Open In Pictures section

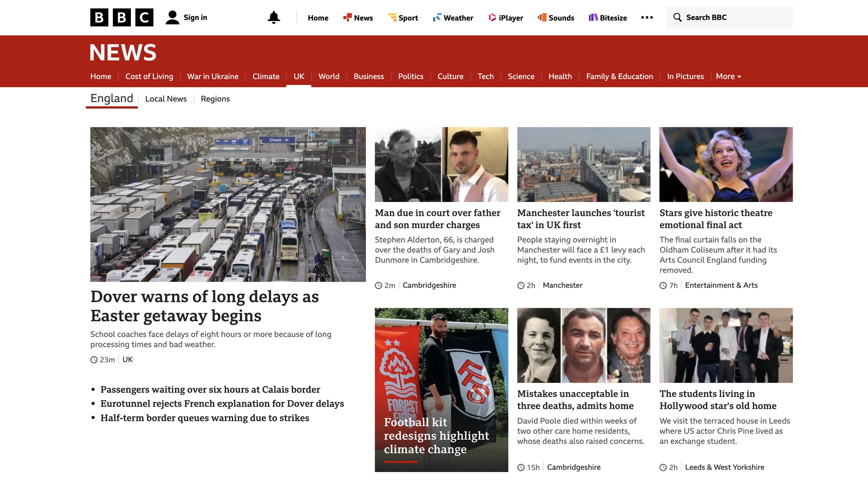685,76
